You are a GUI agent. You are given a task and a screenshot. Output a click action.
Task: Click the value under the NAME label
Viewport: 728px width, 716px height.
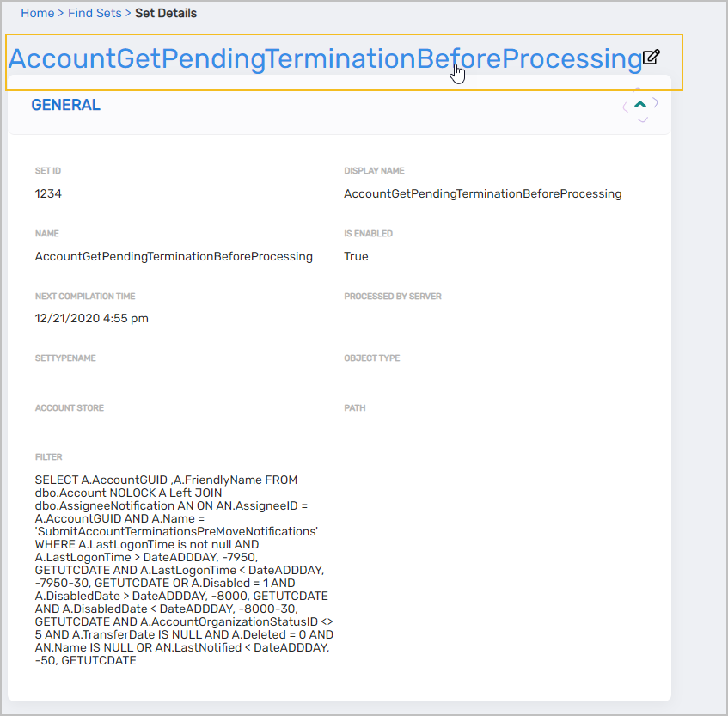point(174,257)
